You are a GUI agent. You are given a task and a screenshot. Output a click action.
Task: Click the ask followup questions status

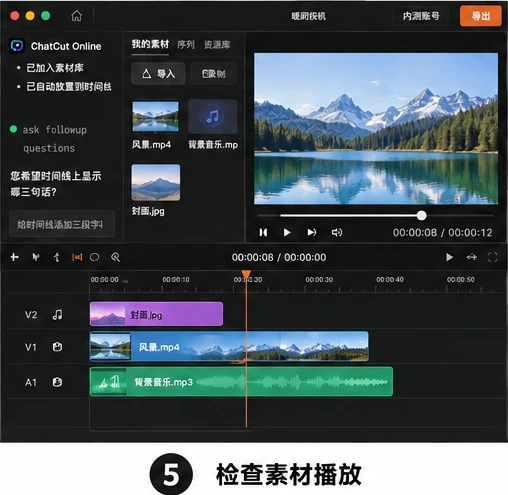55,139
